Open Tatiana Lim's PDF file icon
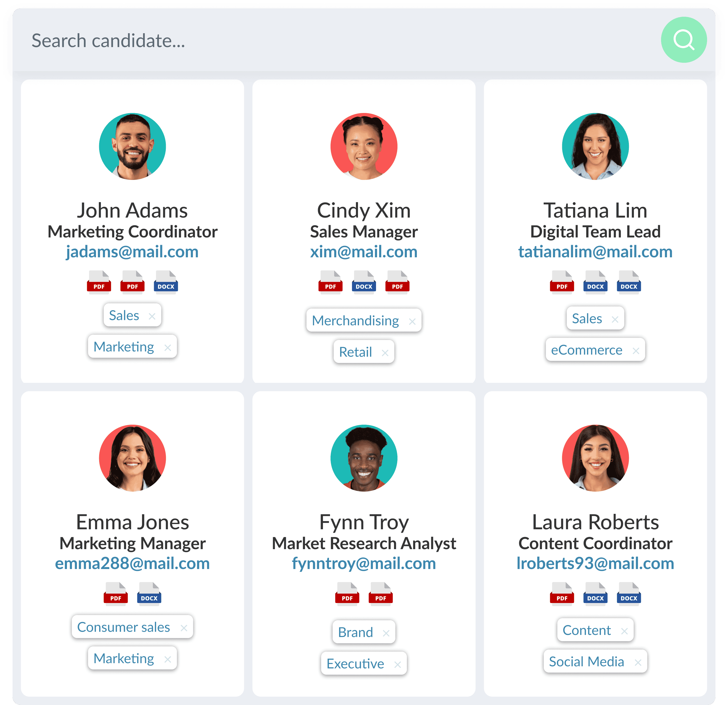This screenshot has width=728, height=705. (x=562, y=282)
